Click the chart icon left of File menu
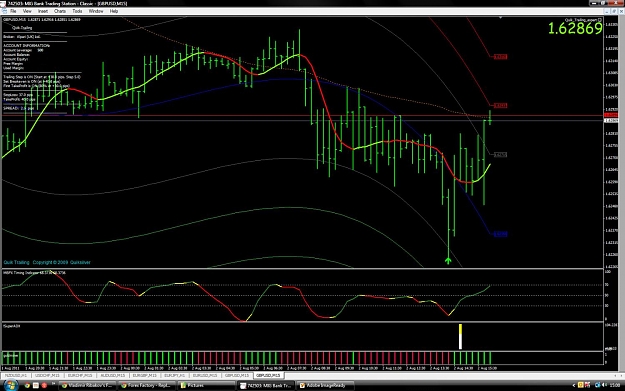The height and width of the screenshot is (391, 625). [x=4, y=11]
